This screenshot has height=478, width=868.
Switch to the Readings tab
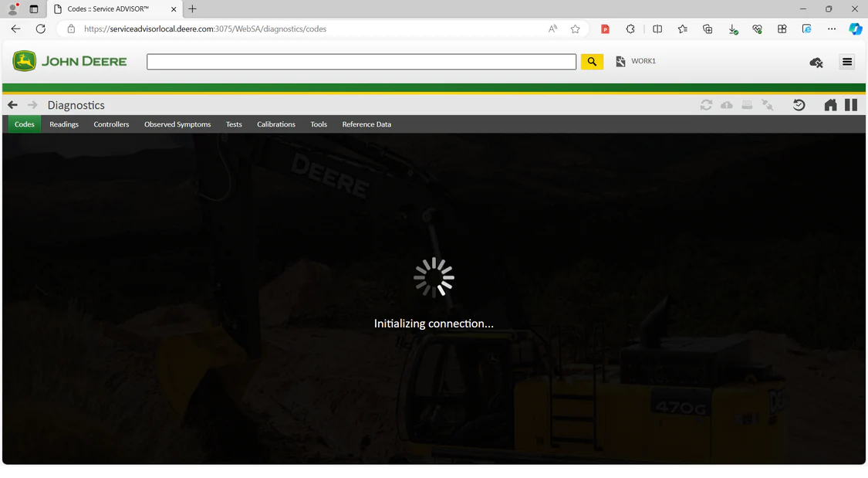(64, 124)
